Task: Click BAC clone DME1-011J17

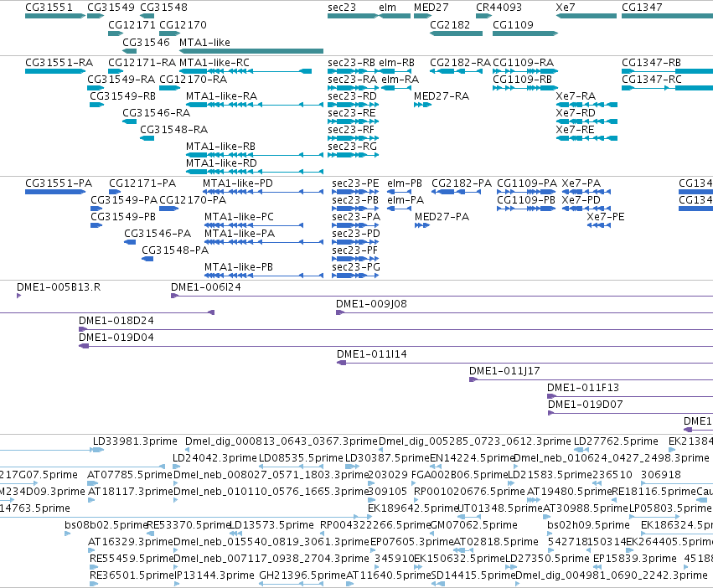Action: [x=592, y=379]
